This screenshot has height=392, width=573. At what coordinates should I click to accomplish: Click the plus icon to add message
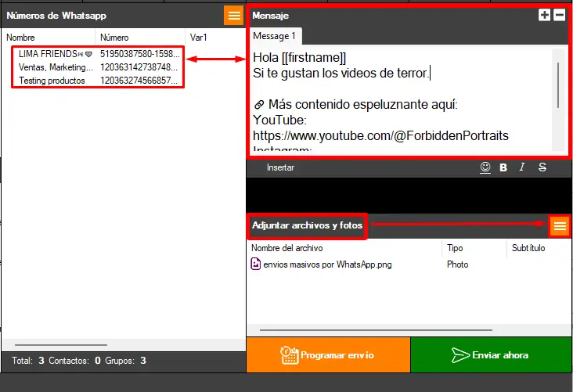click(x=545, y=15)
